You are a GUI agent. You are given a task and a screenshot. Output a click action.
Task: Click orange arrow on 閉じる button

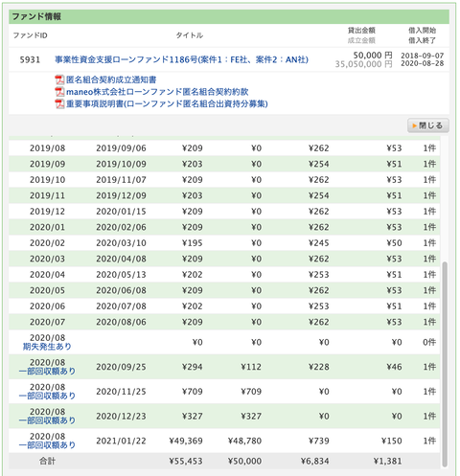[414, 125]
